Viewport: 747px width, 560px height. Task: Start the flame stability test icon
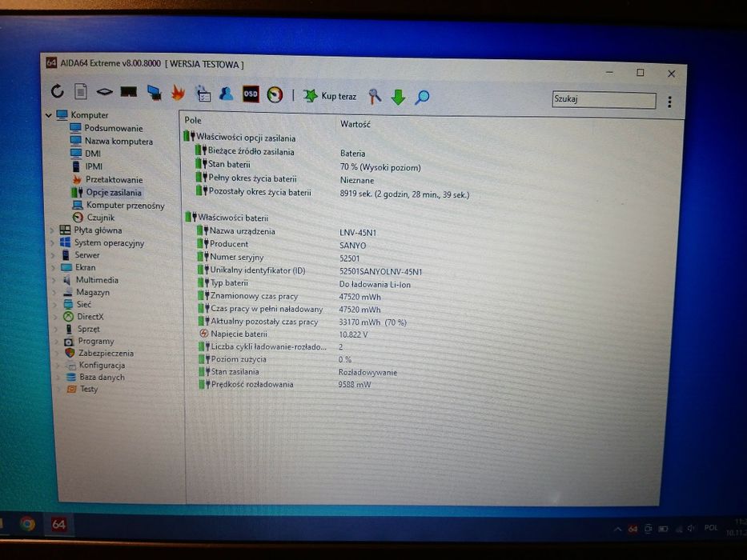coord(179,92)
